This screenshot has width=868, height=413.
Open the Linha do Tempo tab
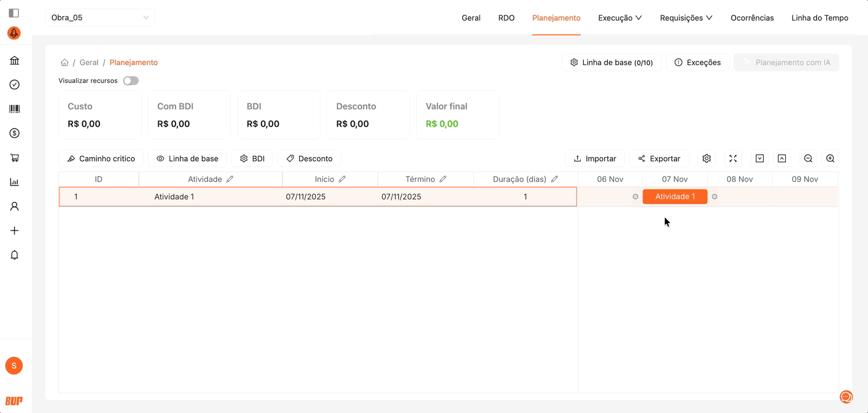pos(820,18)
